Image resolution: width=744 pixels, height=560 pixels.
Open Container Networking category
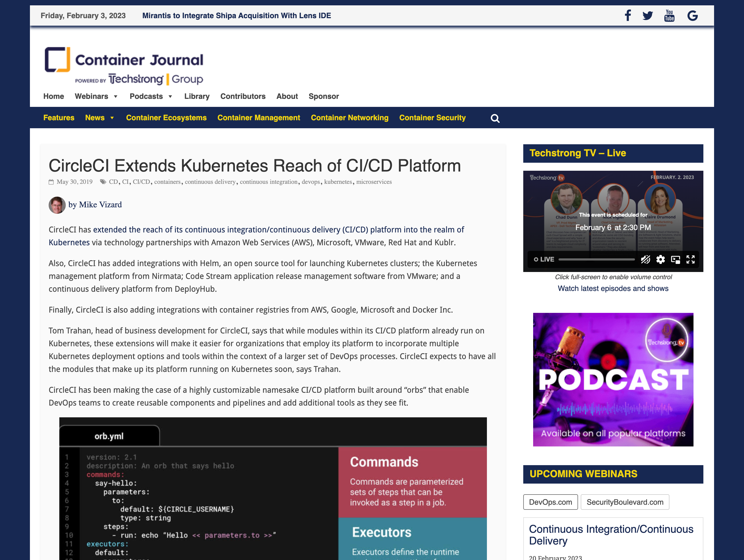(x=350, y=118)
